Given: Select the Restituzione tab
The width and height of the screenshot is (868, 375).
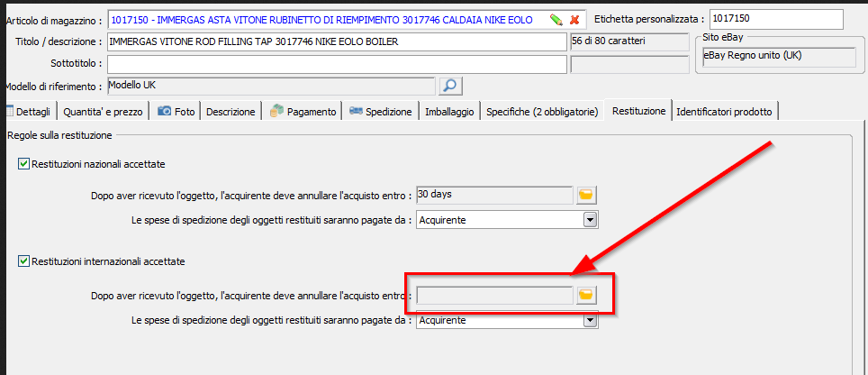Looking at the screenshot, I should point(638,111).
